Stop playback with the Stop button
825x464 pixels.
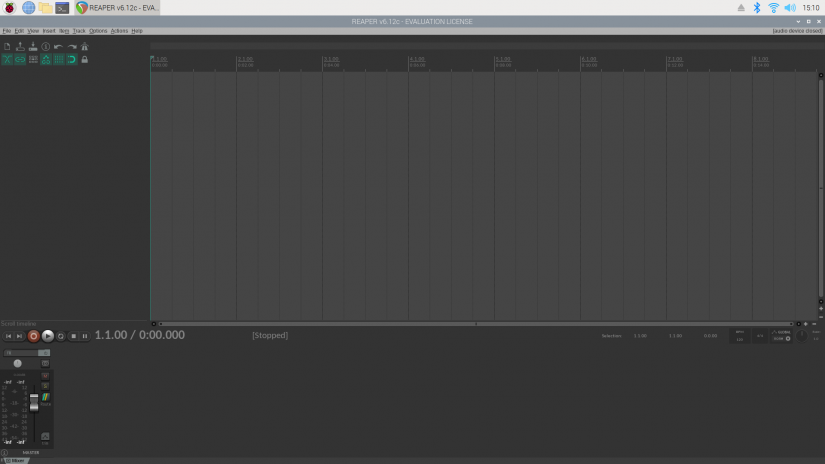(73, 336)
